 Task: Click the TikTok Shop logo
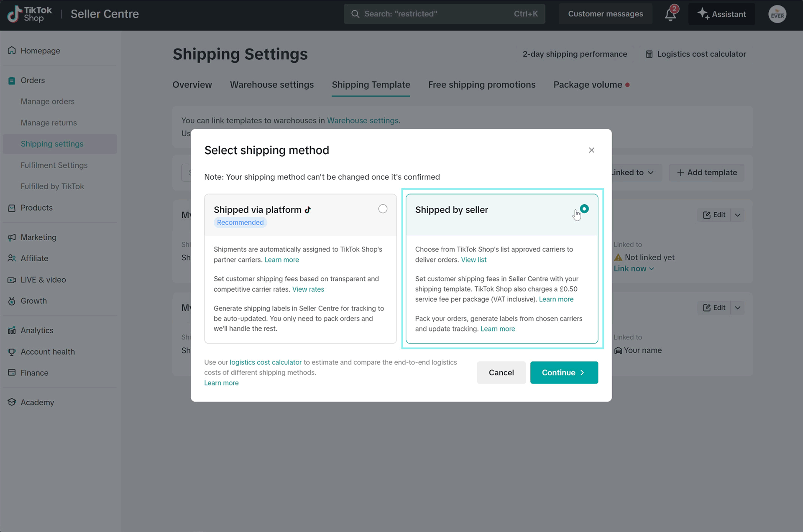point(29,14)
